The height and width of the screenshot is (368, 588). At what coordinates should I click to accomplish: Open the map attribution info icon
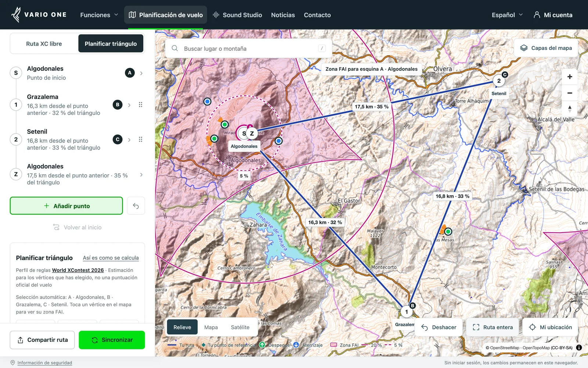pos(579,347)
